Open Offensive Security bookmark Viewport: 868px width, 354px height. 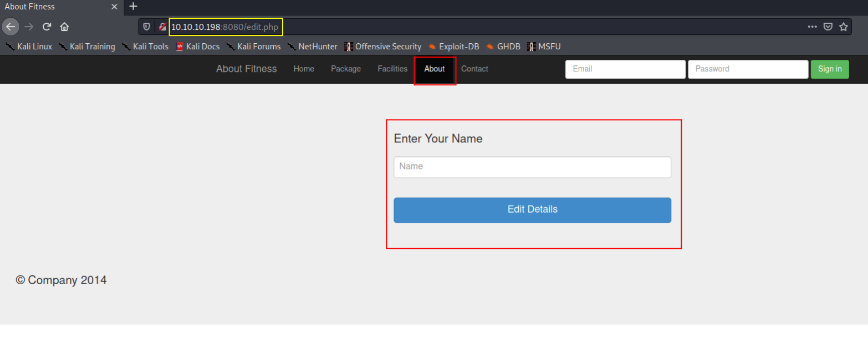tap(383, 47)
